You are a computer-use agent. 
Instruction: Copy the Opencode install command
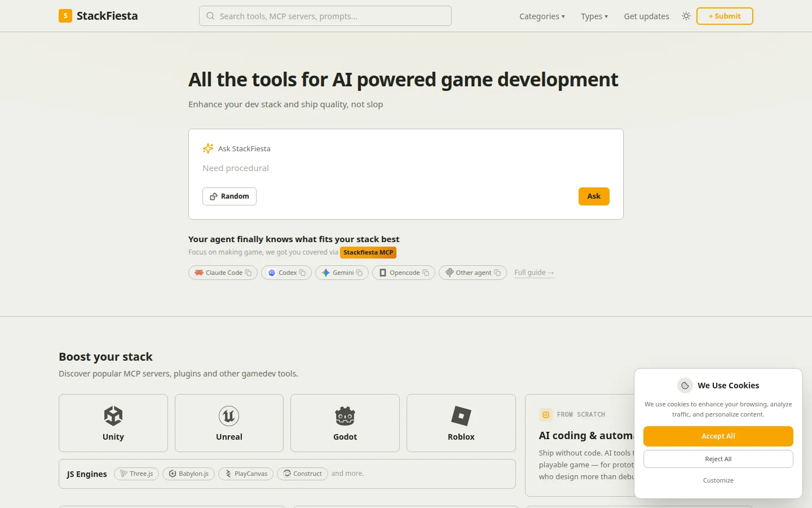tap(426, 273)
